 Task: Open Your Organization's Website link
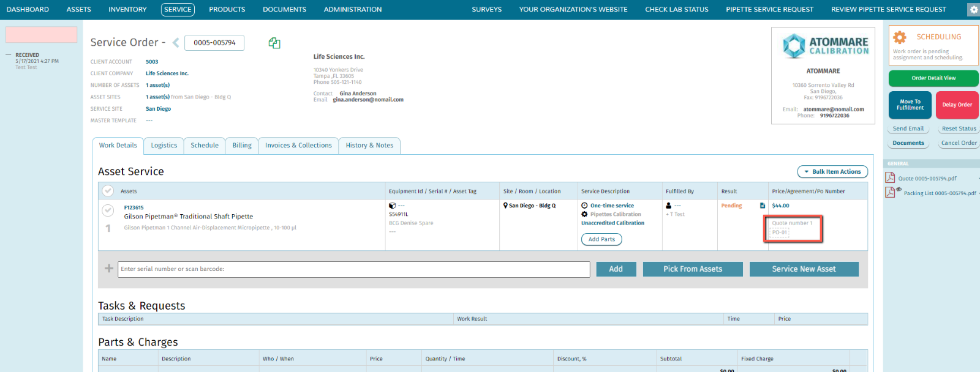coord(573,9)
